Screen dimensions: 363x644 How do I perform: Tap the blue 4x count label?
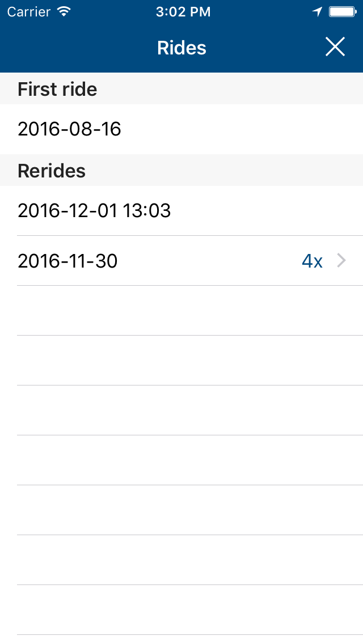pyautogui.click(x=312, y=260)
